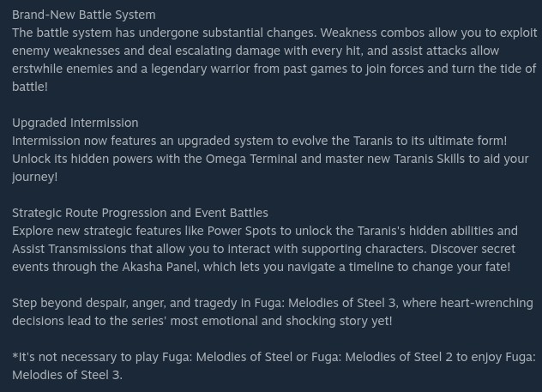Click the phrase "Assist Transmissions"
This screenshot has height=392, width=542.
click(69, 249)
